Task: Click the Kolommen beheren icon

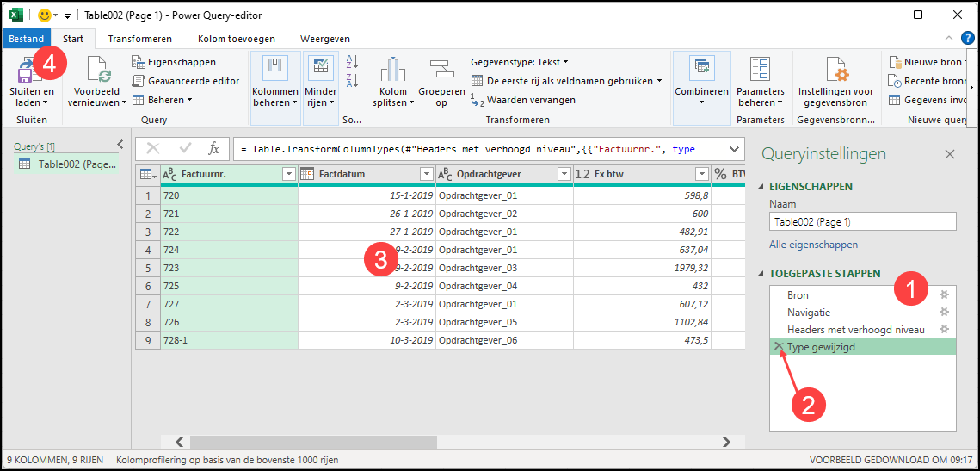Action: coord(274,68)
